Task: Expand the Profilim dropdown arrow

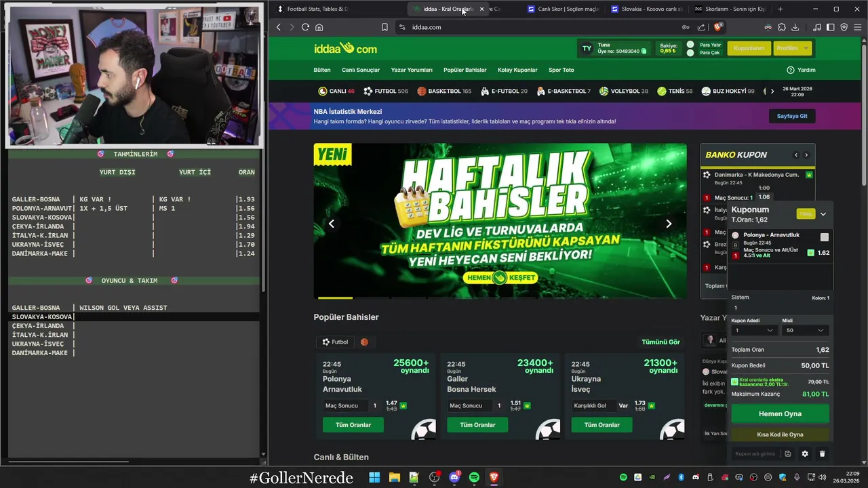Action: pyautogui.click(x=806, y=48)
